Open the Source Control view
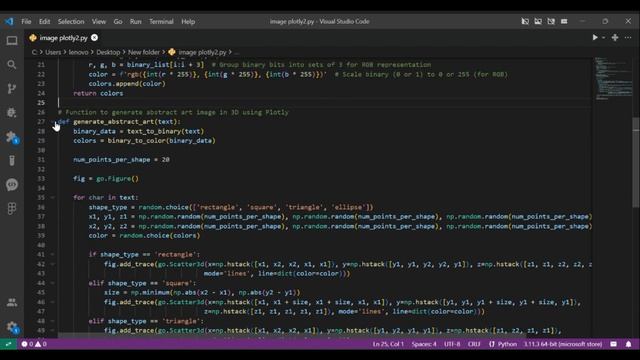 (x=12, y=89)
